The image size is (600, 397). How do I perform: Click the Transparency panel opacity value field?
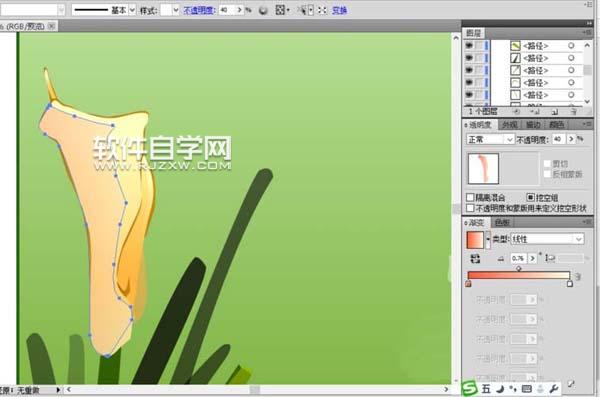coord(558,139)
